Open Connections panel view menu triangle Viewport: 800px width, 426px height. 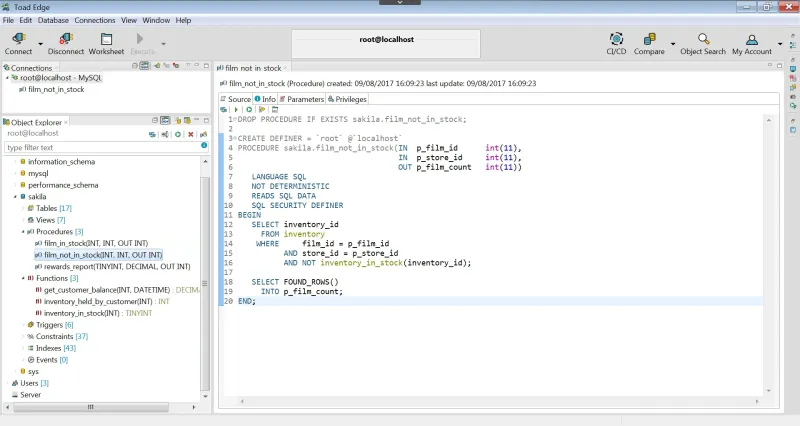coord(188,65)
